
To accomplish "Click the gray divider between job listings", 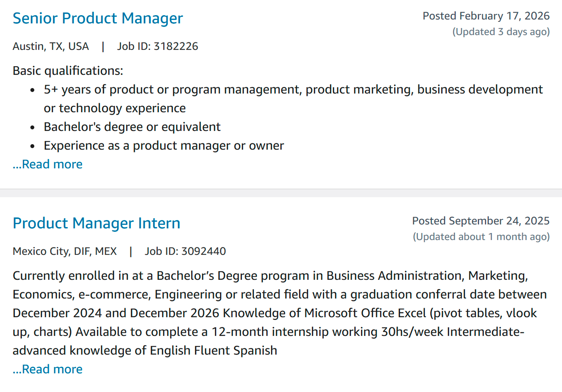I will (x=281, y=193).
